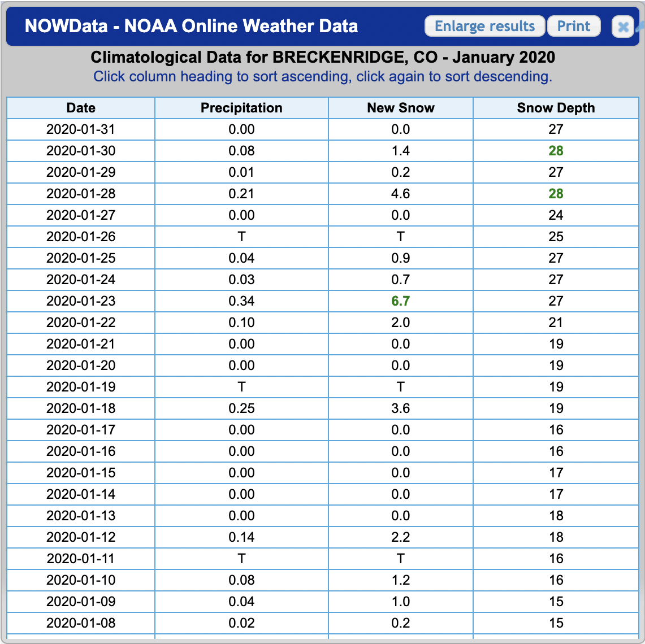Sort by Precipitation column heading

[x=241, y=108]
